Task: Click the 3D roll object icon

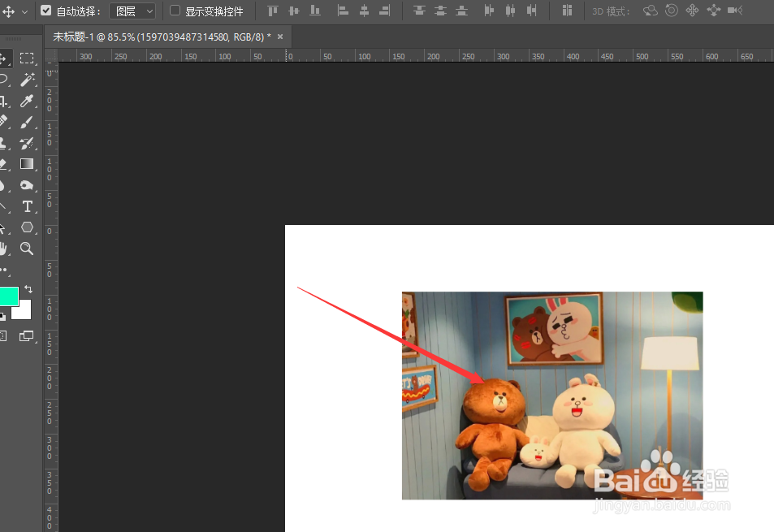Action: coord(672,11)
